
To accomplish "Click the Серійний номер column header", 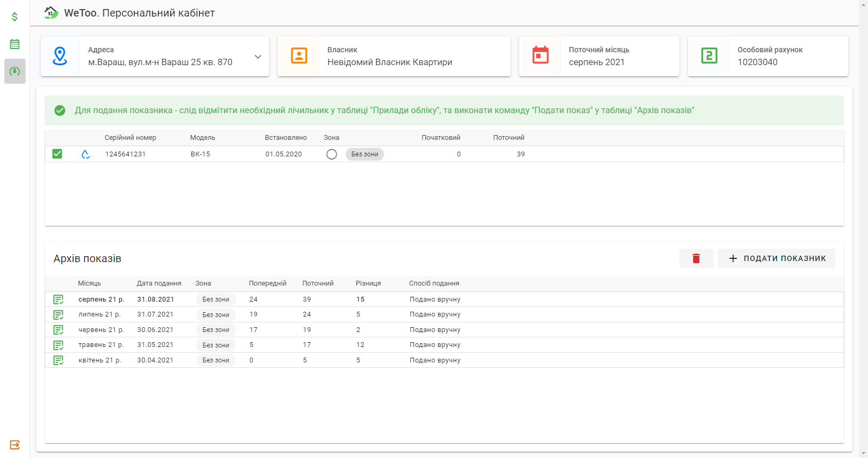I will (130, 138).
